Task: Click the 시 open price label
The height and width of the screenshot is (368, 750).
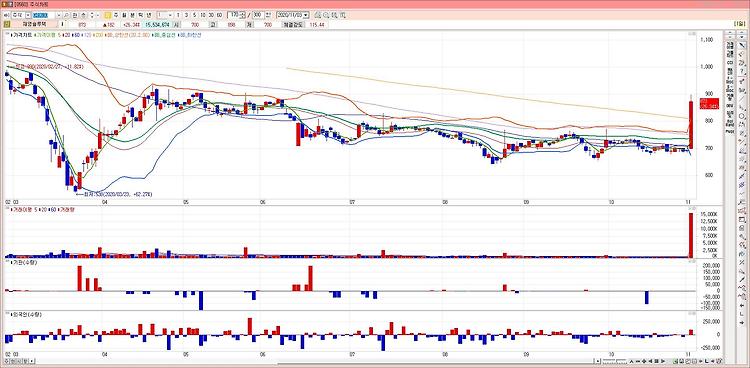Action: (176, 24)
